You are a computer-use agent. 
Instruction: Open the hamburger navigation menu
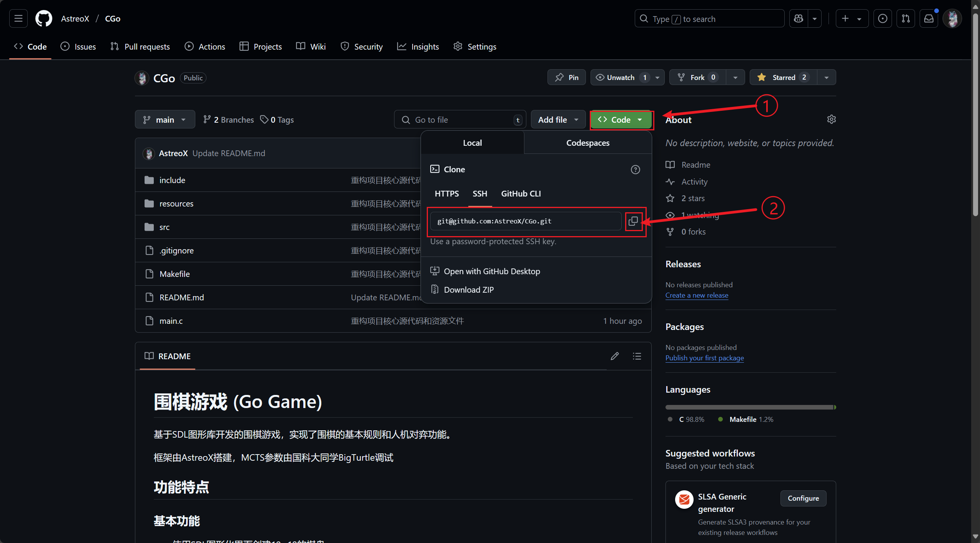pos(18,18)
